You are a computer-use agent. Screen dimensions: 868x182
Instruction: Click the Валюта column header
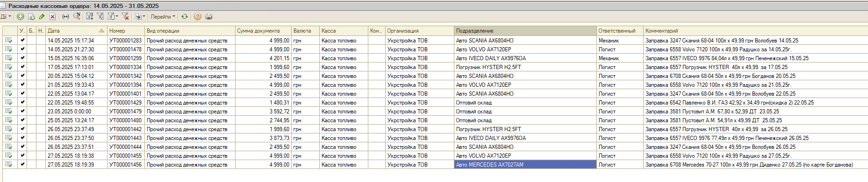(305, 31)
